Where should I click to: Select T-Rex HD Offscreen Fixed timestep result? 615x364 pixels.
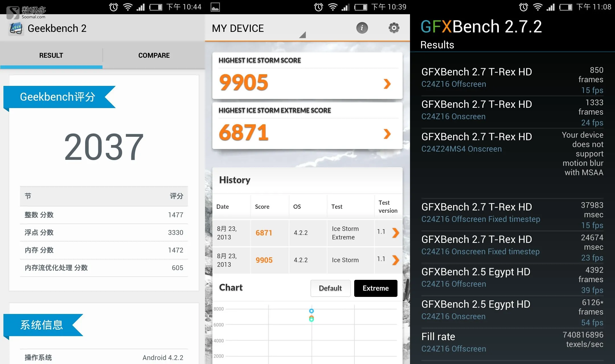(x=512, y=215)
